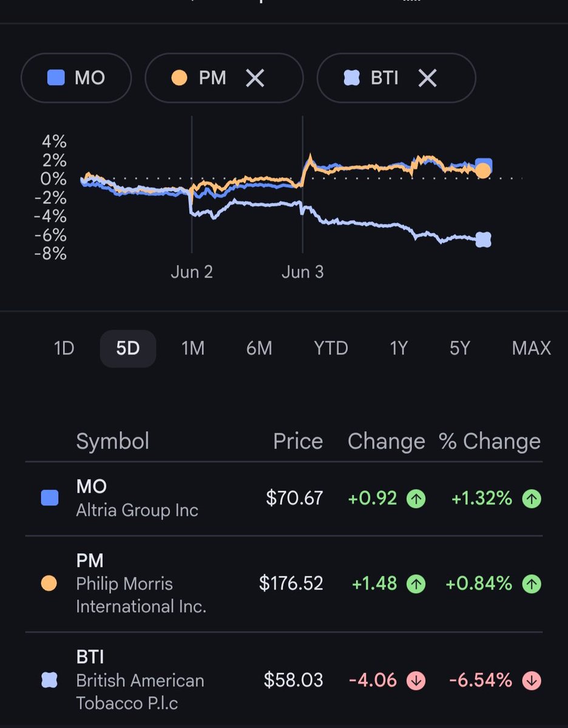Sort by the % Change column header
Image resolution: width=568 pixels, height=728 pixels.
490,441
